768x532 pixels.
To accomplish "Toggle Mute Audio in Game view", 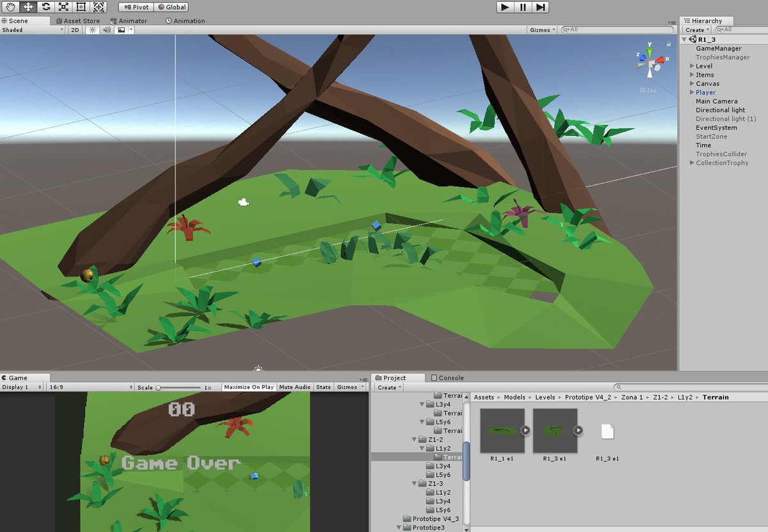I will tap(294, 387).
